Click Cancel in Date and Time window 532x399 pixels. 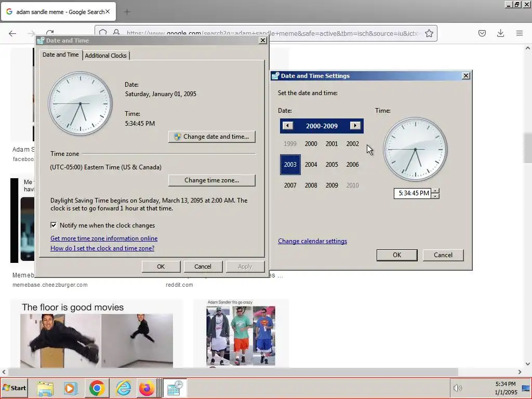pos(203,267)
